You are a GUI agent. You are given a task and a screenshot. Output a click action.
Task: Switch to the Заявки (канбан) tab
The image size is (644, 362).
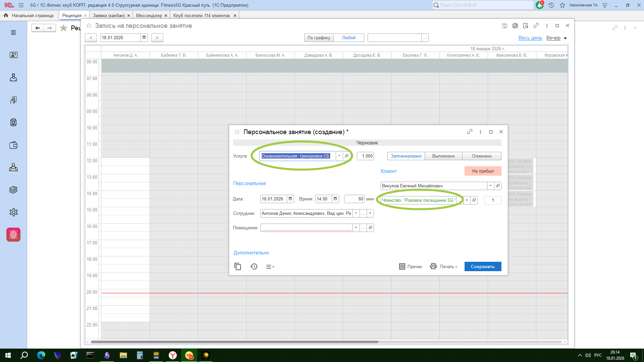(109, 15)
